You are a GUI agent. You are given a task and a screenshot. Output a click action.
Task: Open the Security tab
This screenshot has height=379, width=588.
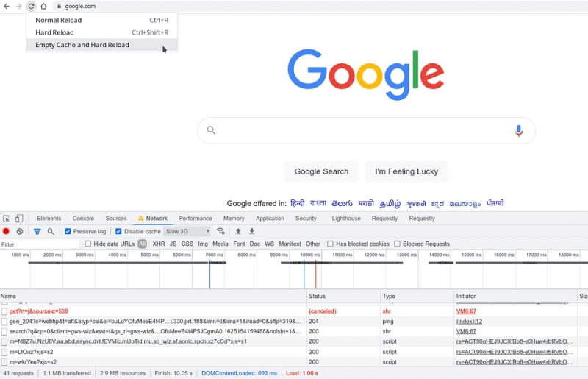306,219
